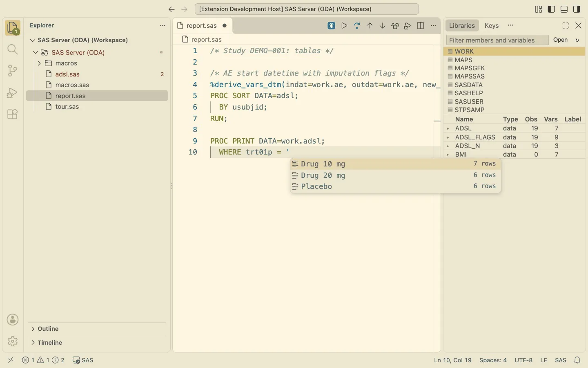Refresh the Libraries panel
Viewport: 588px width, 368px height.
(x=577, y=40)
